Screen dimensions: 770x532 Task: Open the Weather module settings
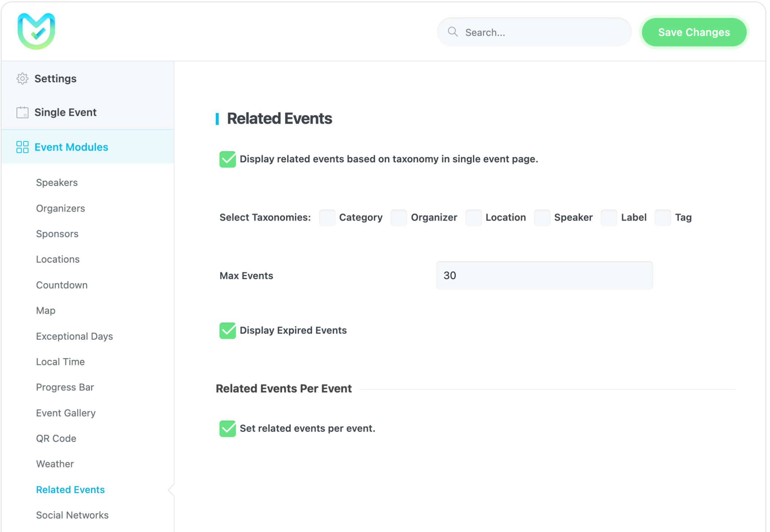[55, 464]
